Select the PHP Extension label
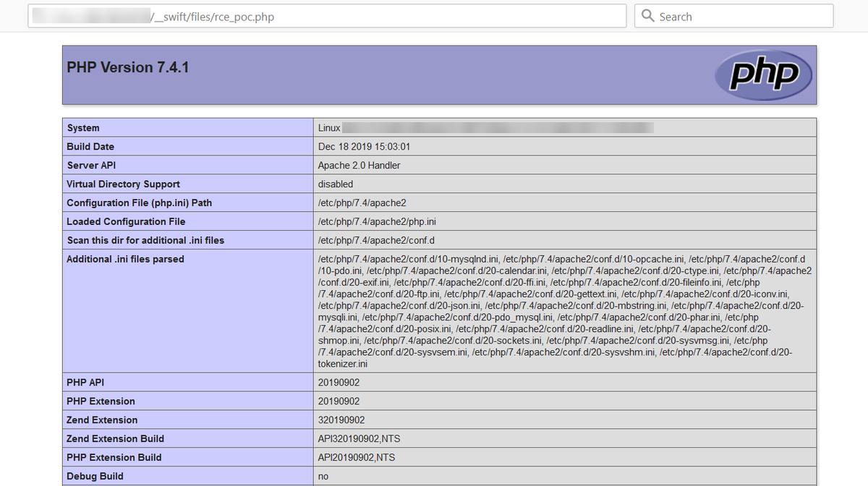This screenshot has height=486, width=868. click(101, 401)
